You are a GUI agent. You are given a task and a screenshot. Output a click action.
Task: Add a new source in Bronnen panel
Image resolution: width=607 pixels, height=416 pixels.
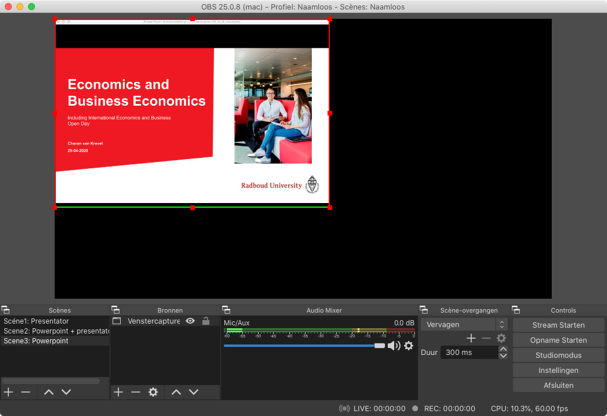click(118, 392)
